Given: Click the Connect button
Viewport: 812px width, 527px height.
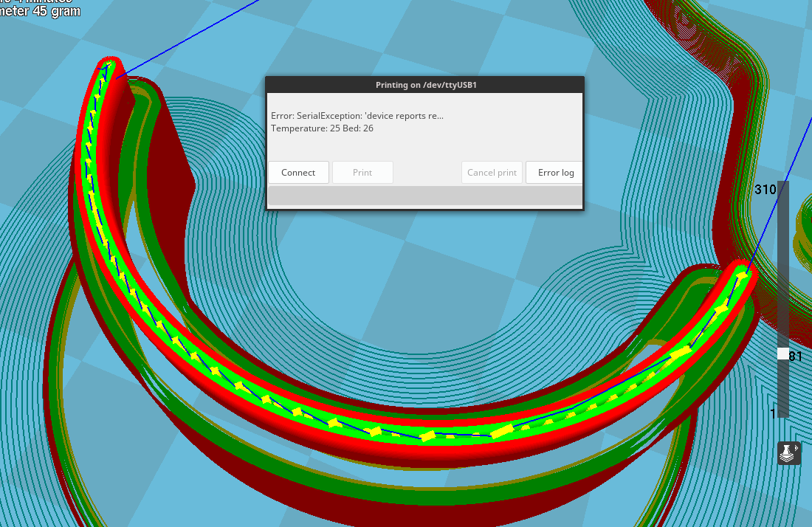Looking at the screenshot, I should click(298, 173).
